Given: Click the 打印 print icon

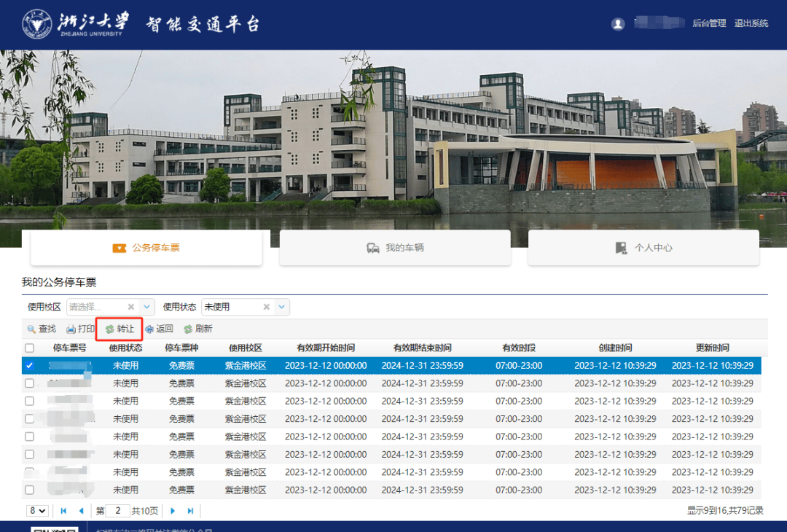Looking at the screenshot, I should point(71,329).
